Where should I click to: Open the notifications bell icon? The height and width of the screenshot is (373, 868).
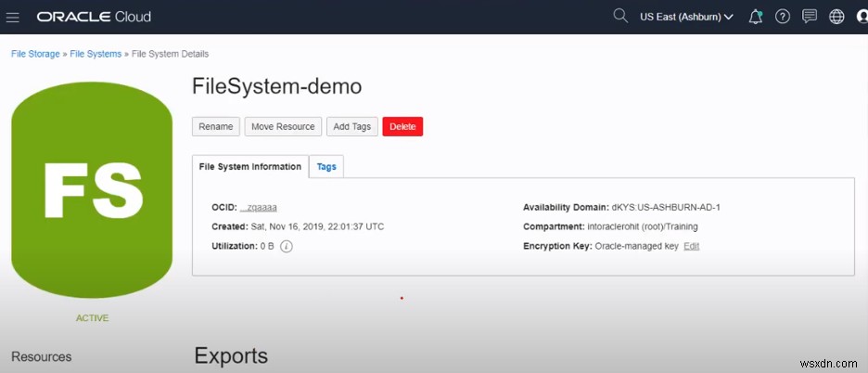pyautogui.click(x=755, y=18)
